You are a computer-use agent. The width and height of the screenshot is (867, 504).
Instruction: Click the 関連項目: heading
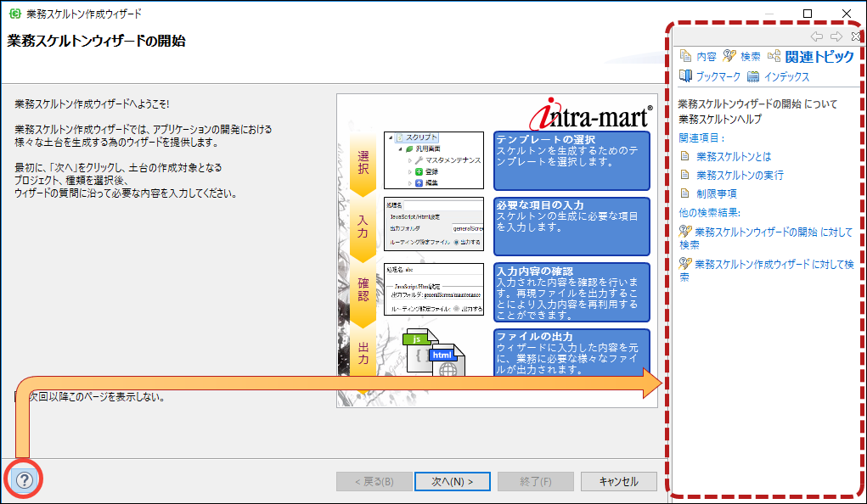(701, 138)
